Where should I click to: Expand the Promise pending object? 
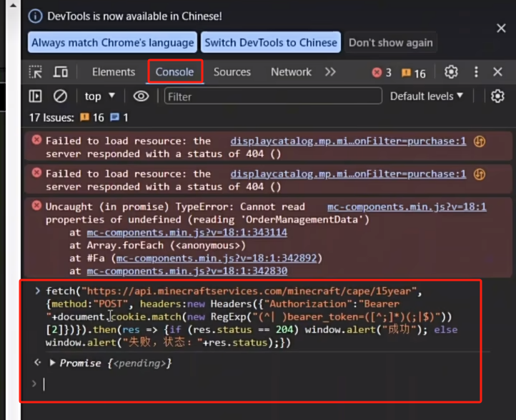(x=52, y=363)
